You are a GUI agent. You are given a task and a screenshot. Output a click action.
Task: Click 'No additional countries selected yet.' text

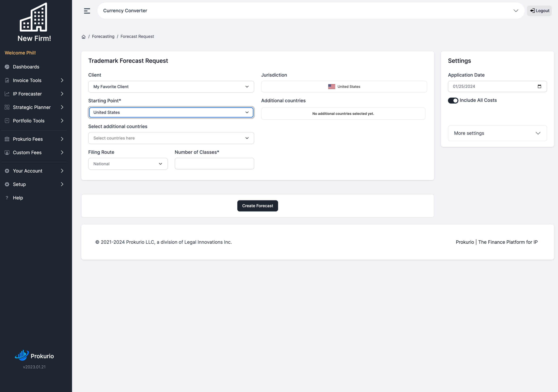(x=343, y=114)
